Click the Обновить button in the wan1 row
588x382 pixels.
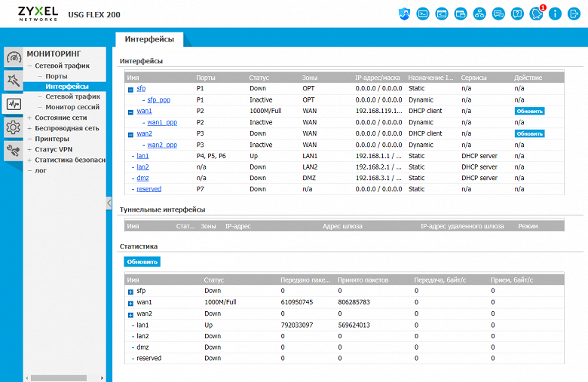[x=529, y=111]
